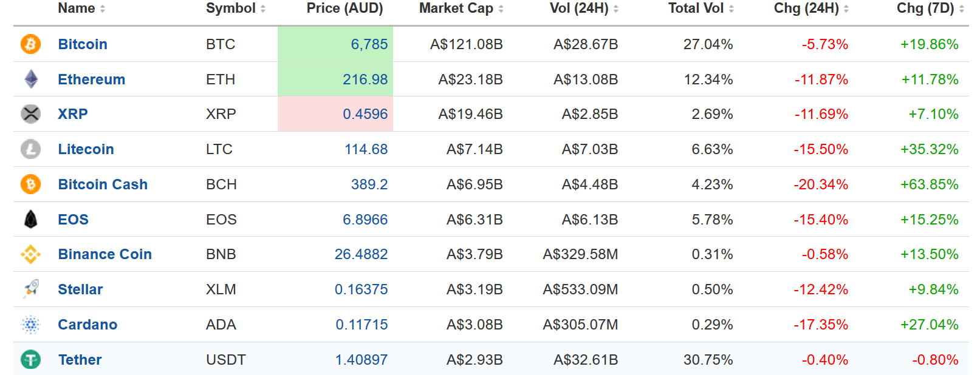This screenshot has height=375, width=980.
Task: Open the Cardano link
Action: 87,325
